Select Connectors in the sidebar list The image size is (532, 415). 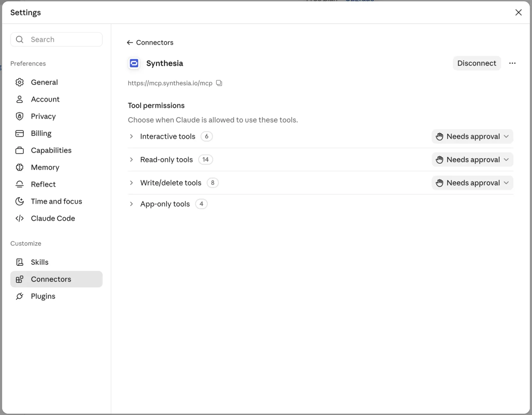[57, 279]
